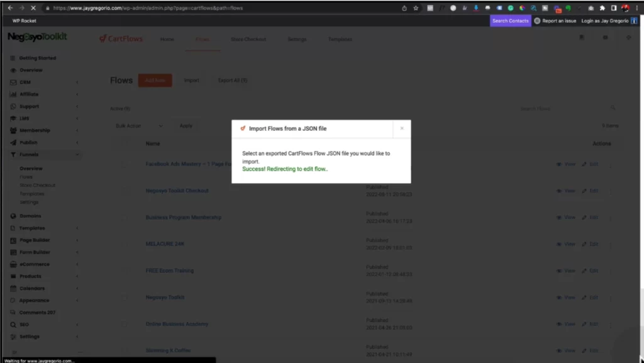Click the CartFlows logo
This screenshot has width=644, height=363.
[x=121, y=38]
